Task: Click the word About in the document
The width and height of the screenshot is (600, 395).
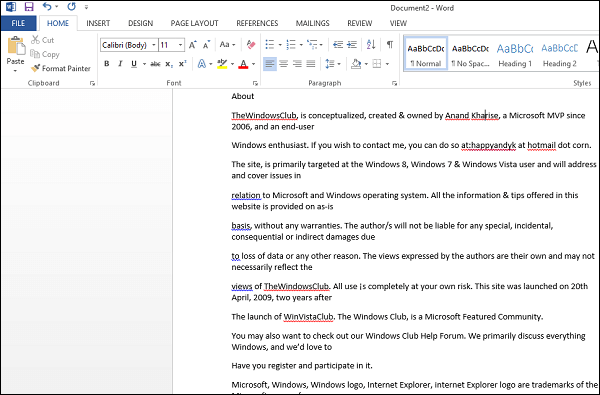Action: tap(243, 96)
